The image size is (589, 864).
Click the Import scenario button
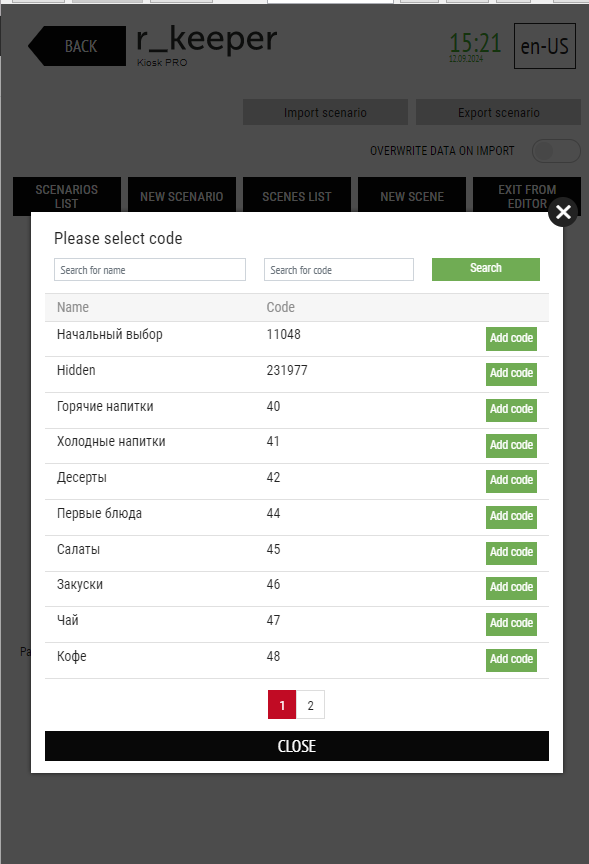(x=325, y=112)
